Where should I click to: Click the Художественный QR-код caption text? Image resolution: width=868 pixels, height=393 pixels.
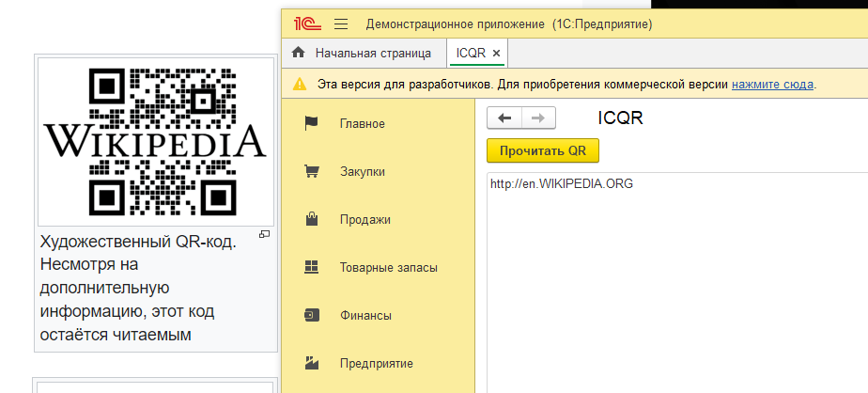tap(138, 289)
